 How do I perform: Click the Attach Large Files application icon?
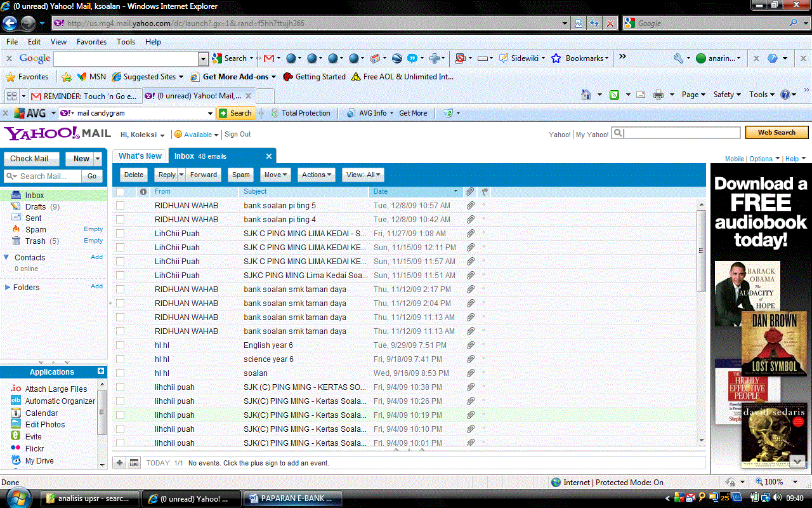(16, 389)
